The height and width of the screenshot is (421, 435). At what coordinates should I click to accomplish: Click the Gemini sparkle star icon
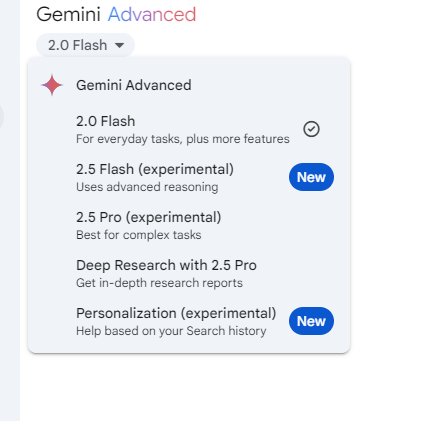coord(52,85)
